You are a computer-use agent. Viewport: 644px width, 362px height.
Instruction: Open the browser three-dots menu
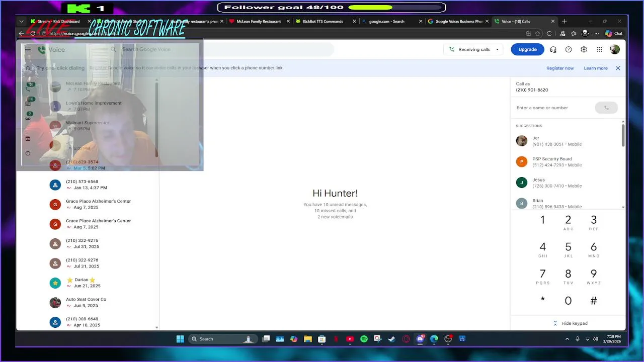click(x=596, y=34)
